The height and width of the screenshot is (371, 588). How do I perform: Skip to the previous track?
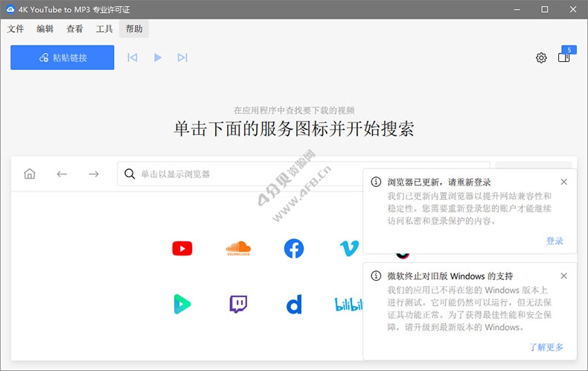point(132,57)
